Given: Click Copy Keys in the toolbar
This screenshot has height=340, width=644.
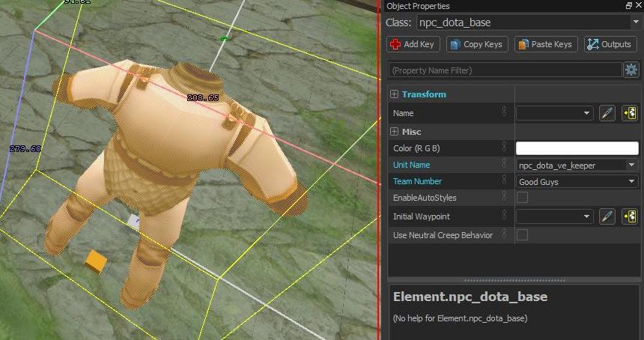Looking at the screenshot, I should click(x=477, y=44).
